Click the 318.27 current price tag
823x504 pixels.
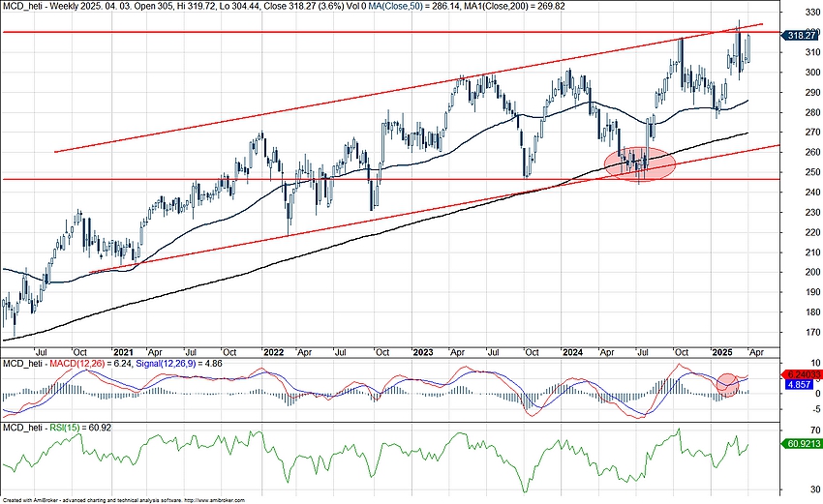pyautogui.click(x=802, y=35)
